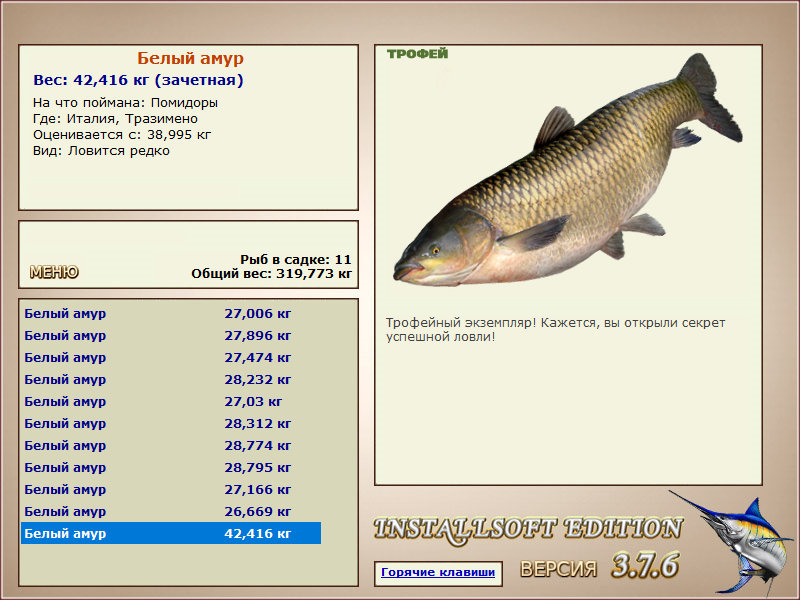Screen dimensions: 800x600
Task: Select the 27,006 кг Белый амур row
Action: [171, 314]
